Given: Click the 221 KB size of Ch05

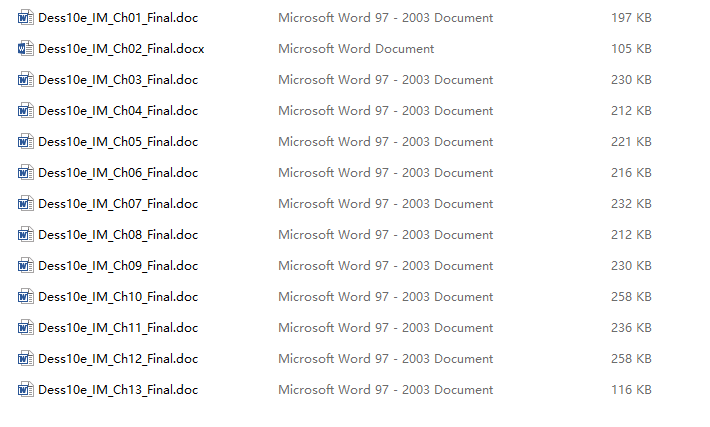Looking at the screenshot, I should point(631,142).
